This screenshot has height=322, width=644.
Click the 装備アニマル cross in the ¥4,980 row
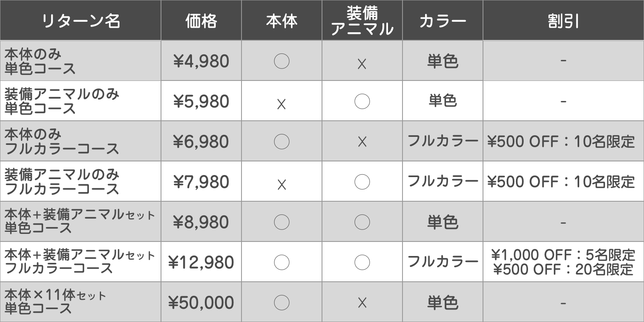coord(362,64)
